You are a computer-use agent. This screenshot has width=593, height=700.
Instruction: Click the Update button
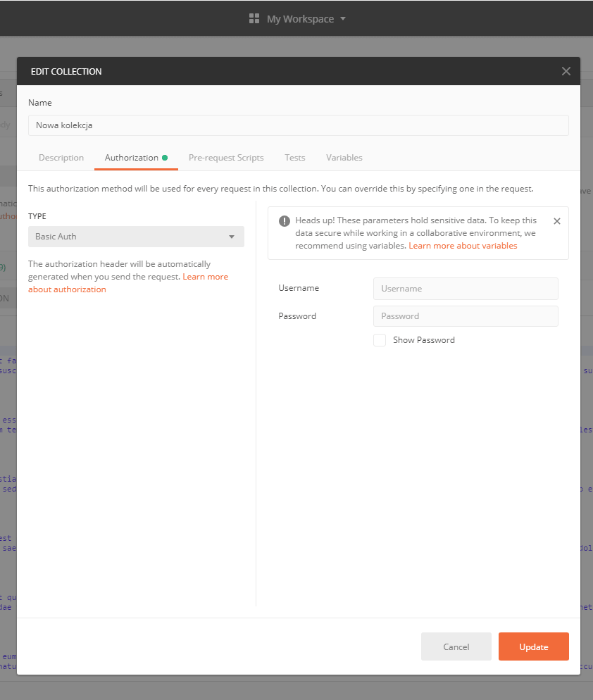point(533,646)
